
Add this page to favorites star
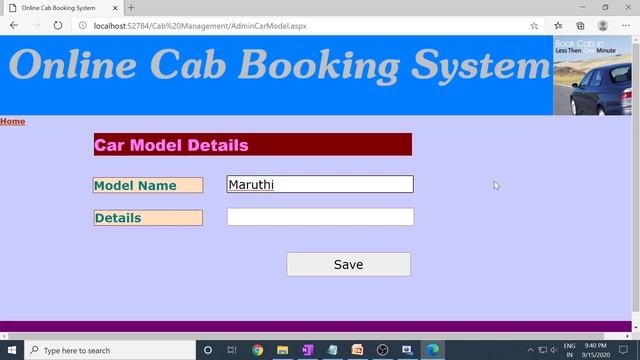click(534, 26)
